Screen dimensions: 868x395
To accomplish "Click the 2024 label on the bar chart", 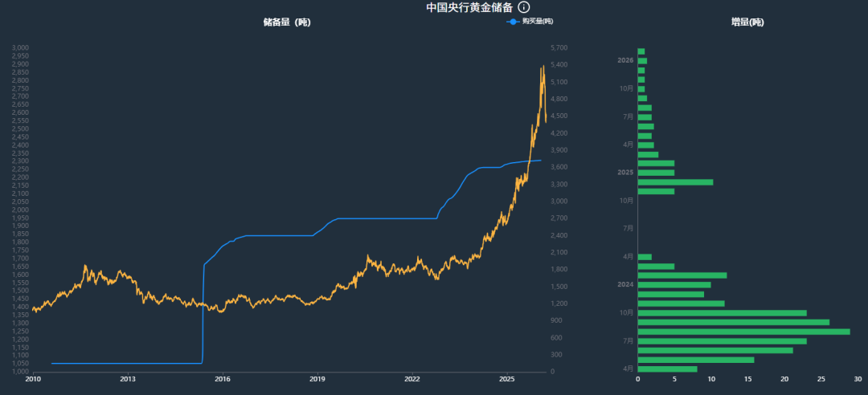I will (x=625, y=285).
